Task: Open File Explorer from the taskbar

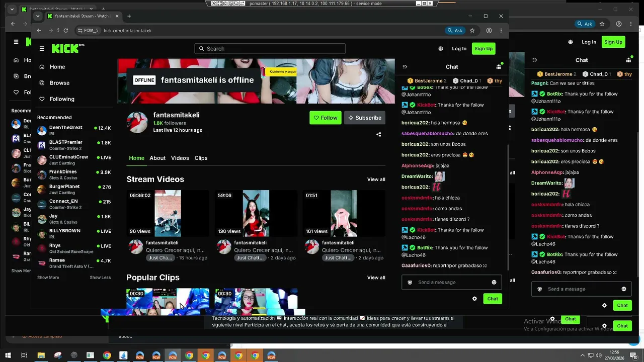Action: click(x=41, y=355)
